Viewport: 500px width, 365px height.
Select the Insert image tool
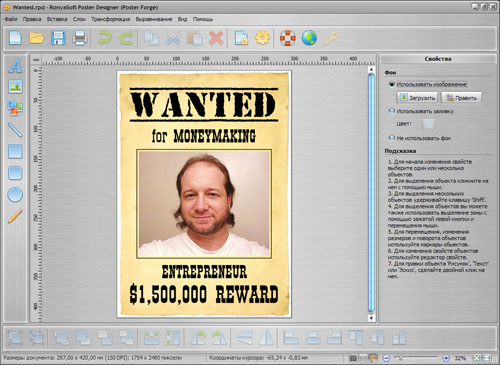point(15,87)
